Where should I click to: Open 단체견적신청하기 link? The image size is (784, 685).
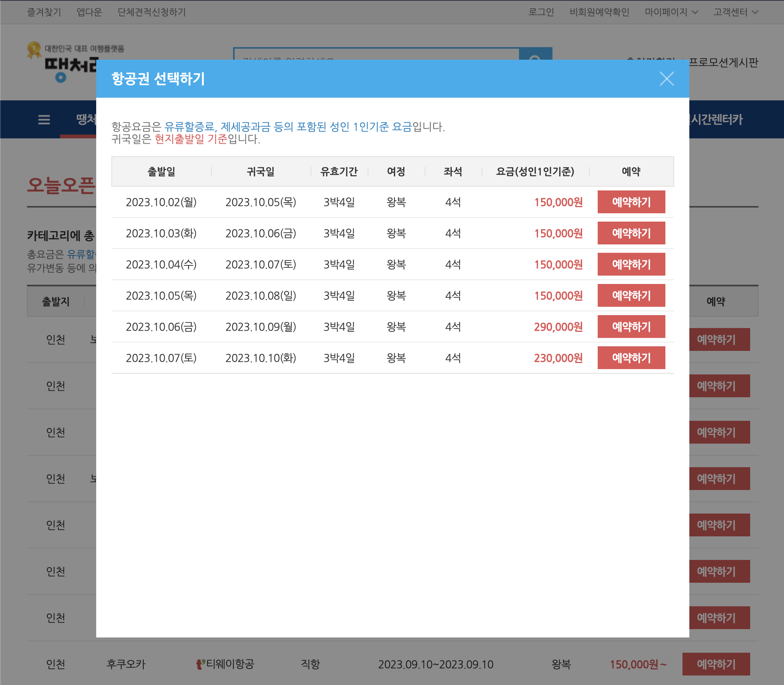pos(151,12)
